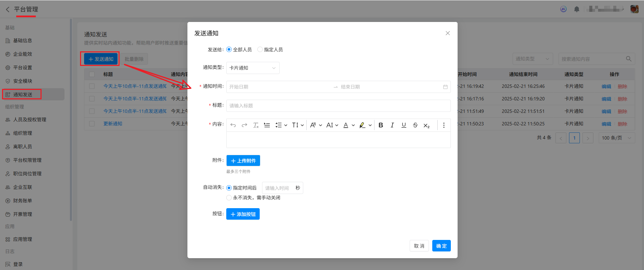Click the 请输入标题 title field

pyautogui.click(x=338, y=106)
